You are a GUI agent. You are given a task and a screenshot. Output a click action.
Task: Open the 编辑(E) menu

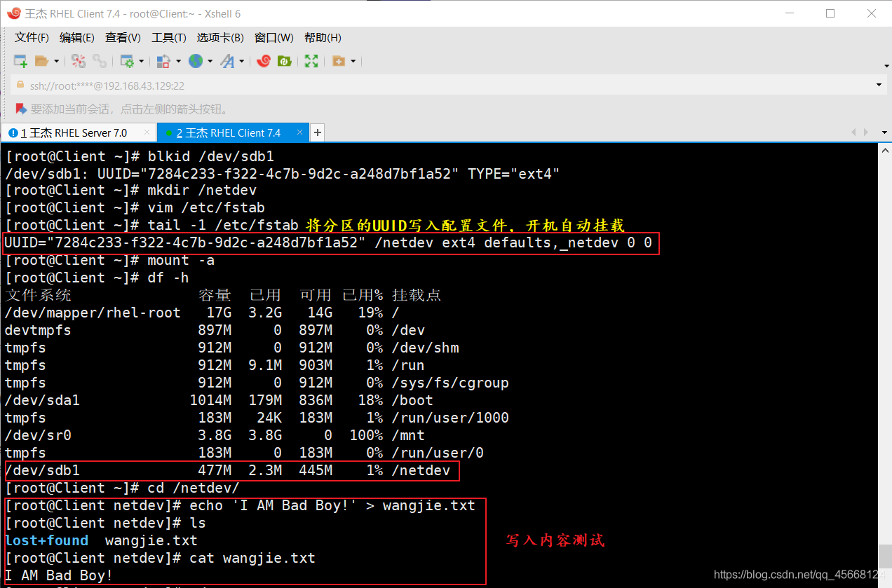click(77, 37)
